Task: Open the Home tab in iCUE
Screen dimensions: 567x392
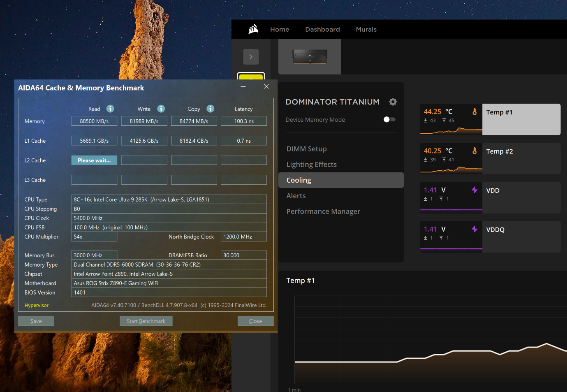Action: pyautogui.click(x=280, y=29)
